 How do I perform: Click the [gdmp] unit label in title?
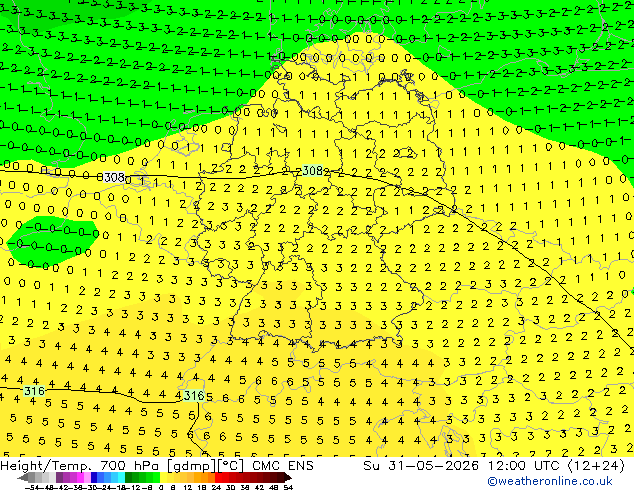pos(191,466)
